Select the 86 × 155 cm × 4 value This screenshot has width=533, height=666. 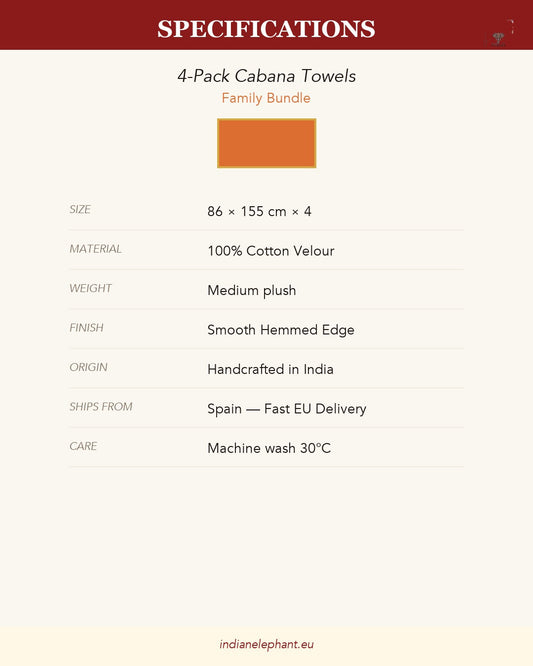point(259,211)
